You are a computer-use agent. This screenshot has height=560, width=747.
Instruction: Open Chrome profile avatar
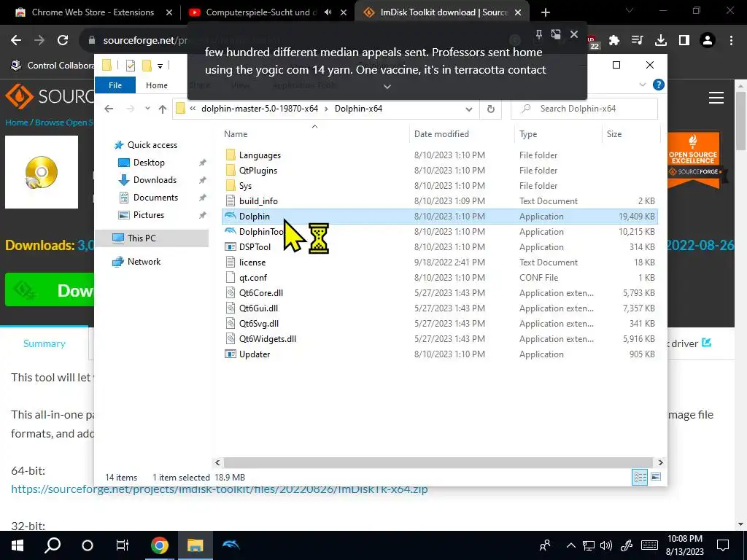tap(708, 41)
